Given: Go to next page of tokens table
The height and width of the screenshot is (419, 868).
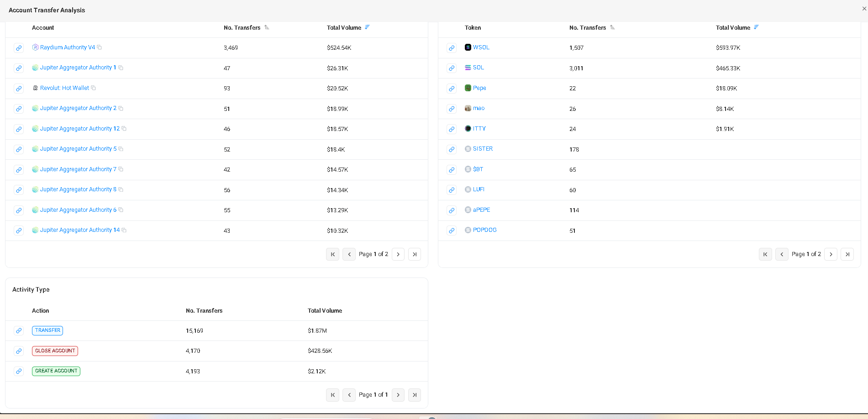Looking at the screenshot, I should pos(831,254).
